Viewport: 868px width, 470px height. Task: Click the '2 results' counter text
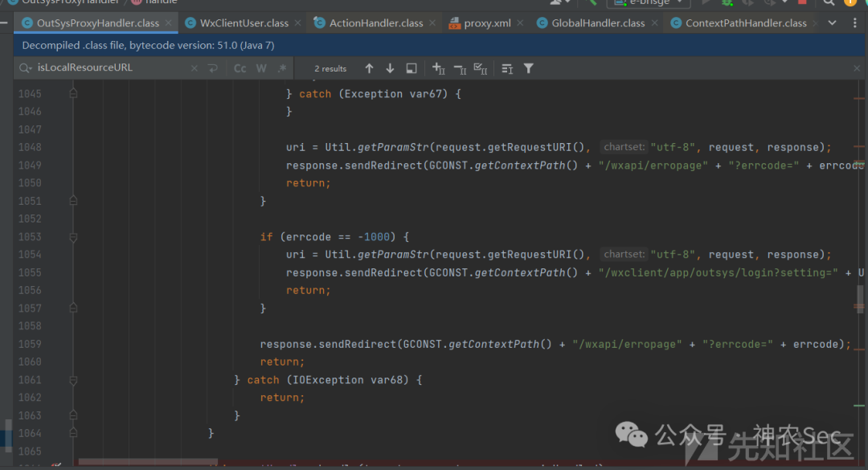330,68
